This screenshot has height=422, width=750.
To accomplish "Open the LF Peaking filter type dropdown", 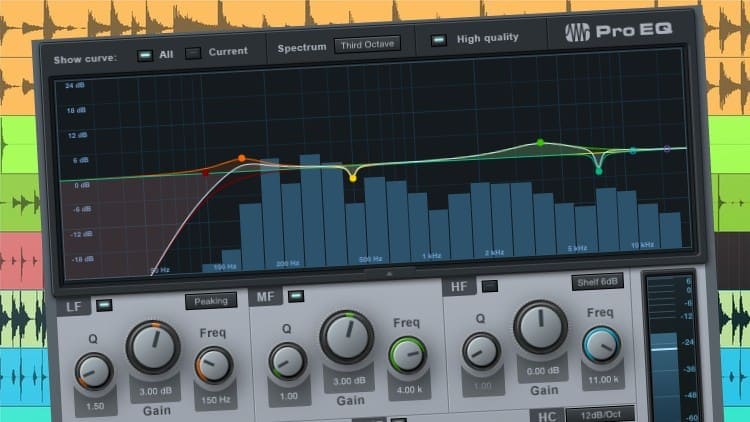I will pos(211,300).
